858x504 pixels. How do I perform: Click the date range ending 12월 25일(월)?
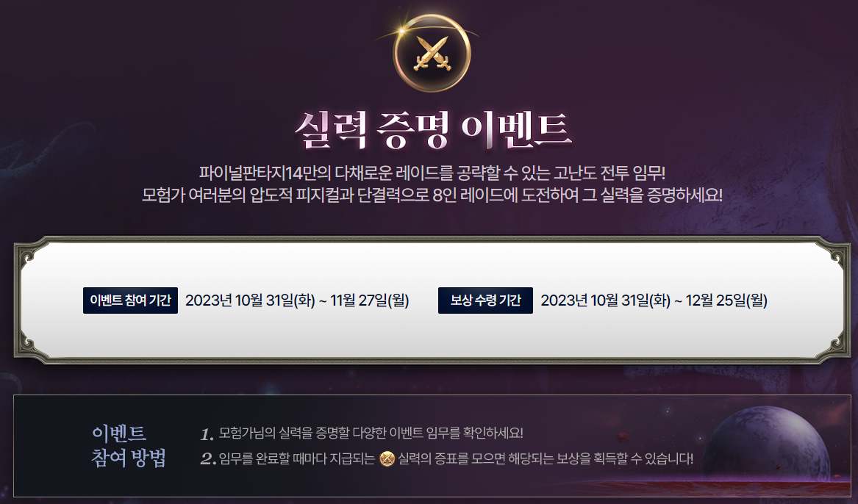[x=654, y=300]
